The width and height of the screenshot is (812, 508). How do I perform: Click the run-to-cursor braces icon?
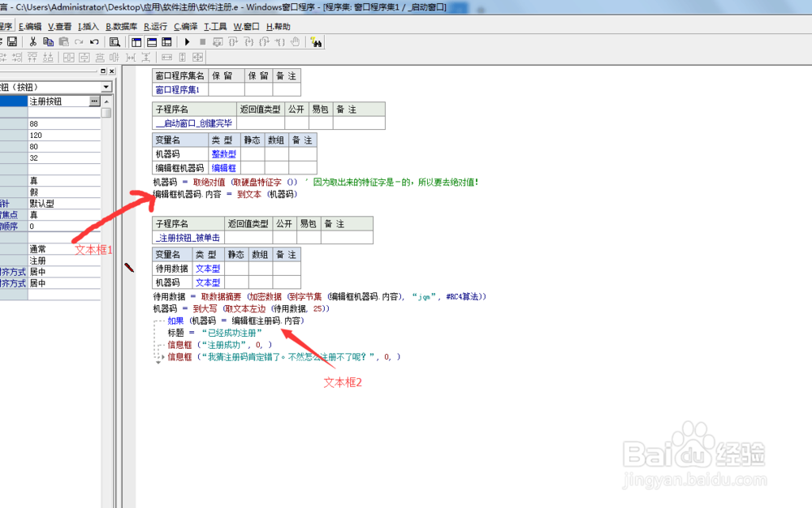[279, 42]
